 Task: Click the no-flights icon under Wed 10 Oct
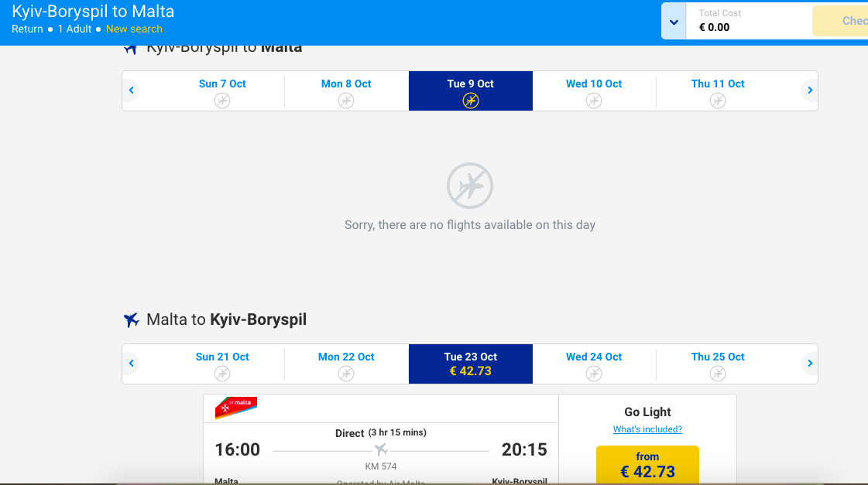pyautogui.click(x=594, y=101)
